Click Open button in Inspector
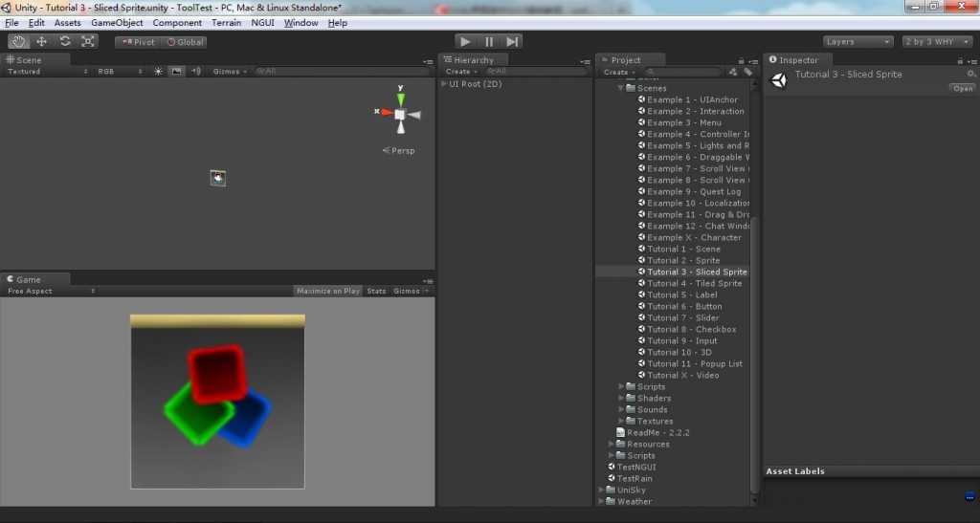The height and width of the screenshot is (523, 980). pyautogui.click(x=963, y=89)
